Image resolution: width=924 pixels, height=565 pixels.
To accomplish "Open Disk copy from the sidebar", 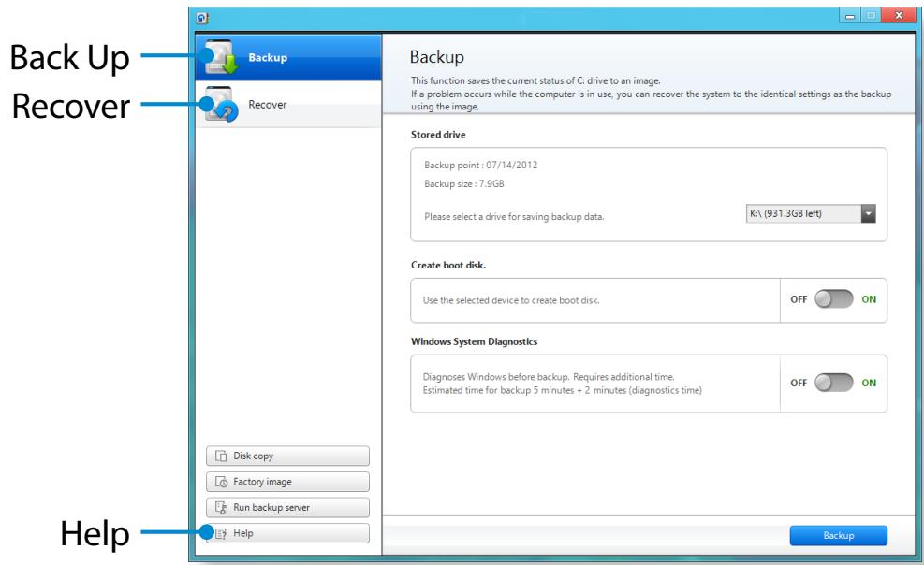I will click(287, 456).
